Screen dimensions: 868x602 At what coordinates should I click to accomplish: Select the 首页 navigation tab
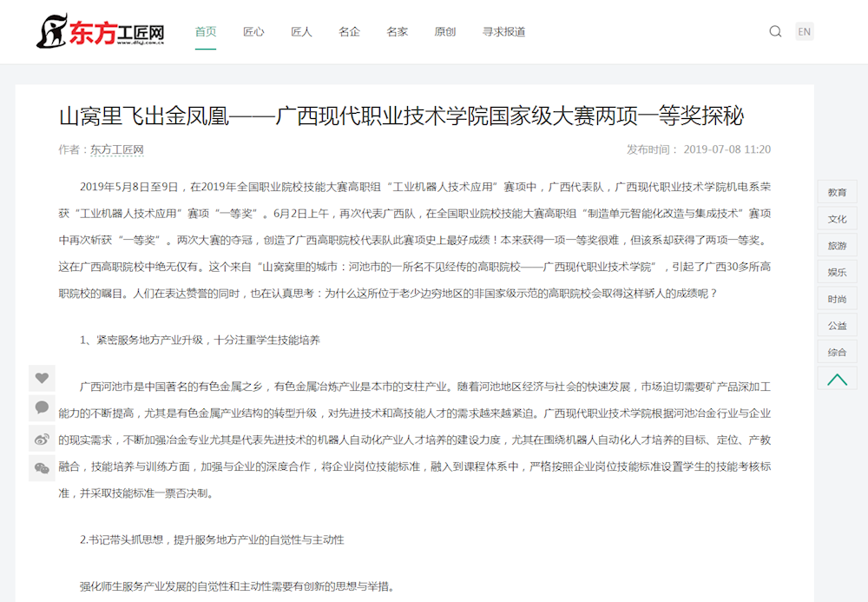[206, 32]
